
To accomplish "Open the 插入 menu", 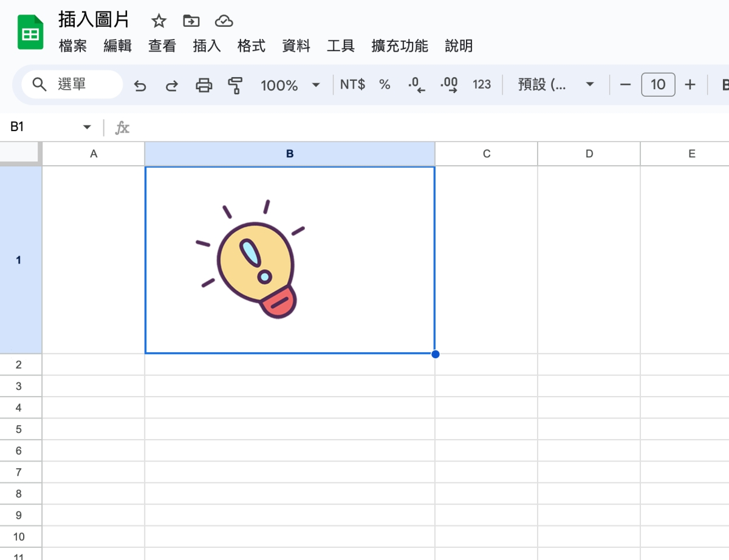I will tap(207, 46).
